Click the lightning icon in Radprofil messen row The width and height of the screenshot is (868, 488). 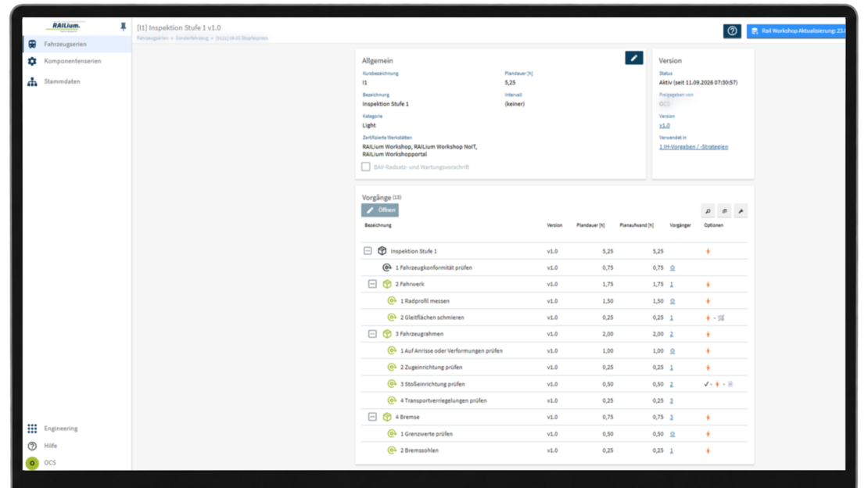coord(708,301)
